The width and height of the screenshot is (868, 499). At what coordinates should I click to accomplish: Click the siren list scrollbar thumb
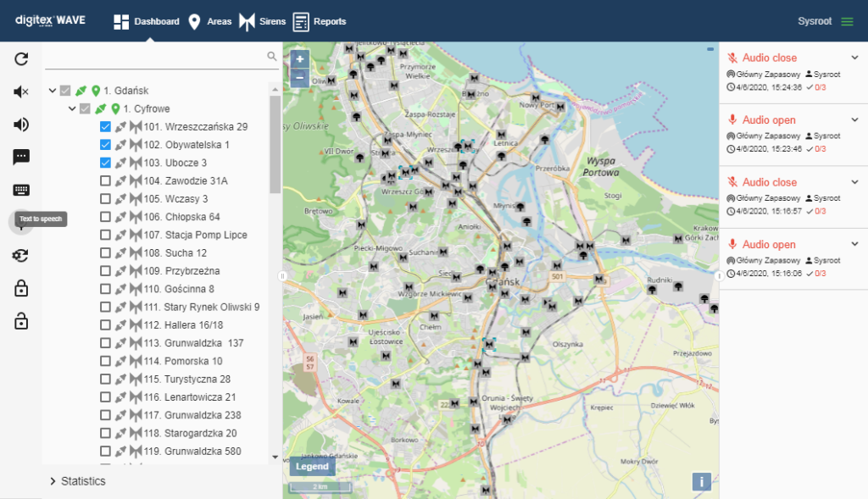(x=275, y=145)
